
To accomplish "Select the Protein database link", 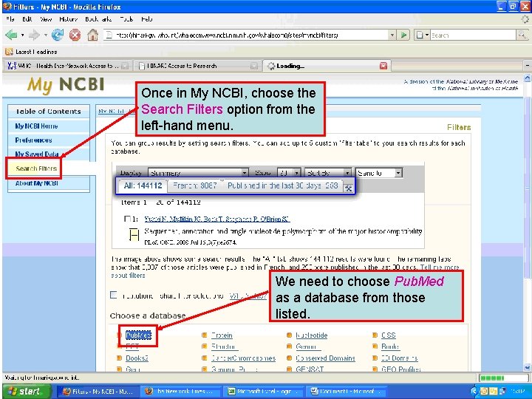I will tap(222, 335).
